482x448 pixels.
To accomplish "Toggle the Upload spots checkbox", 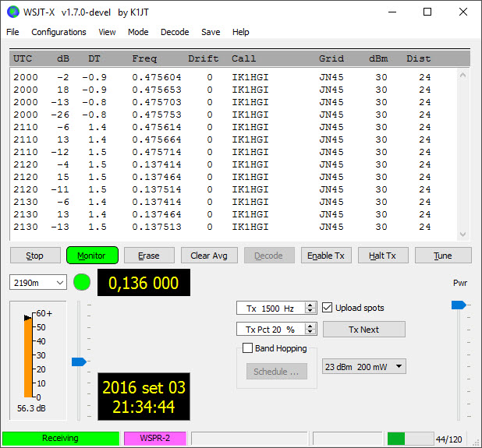I will (328, 308).
